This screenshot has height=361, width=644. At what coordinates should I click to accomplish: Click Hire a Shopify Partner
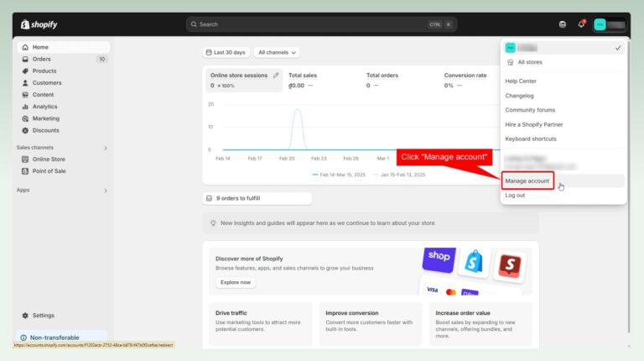(x=534, y=124)
